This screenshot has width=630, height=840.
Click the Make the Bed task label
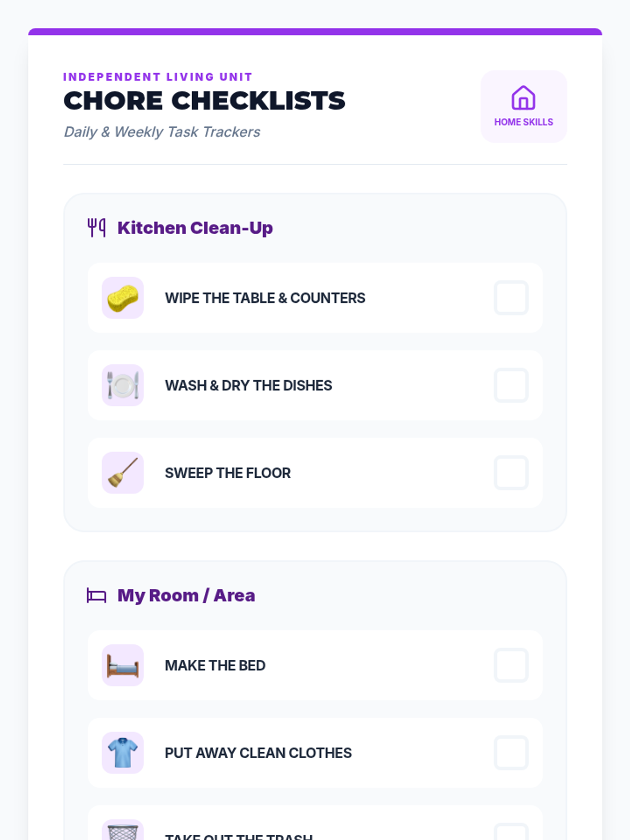click(215, 665)
